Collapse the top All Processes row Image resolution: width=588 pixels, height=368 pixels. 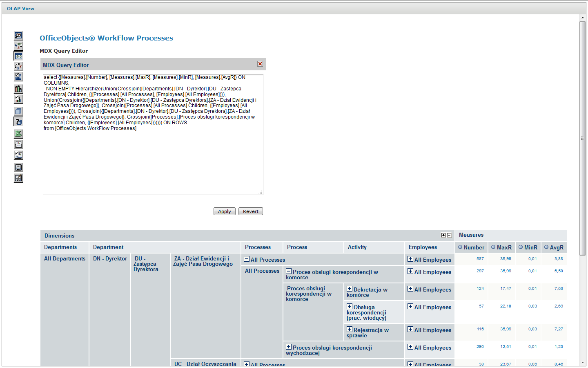click(247, 259)
